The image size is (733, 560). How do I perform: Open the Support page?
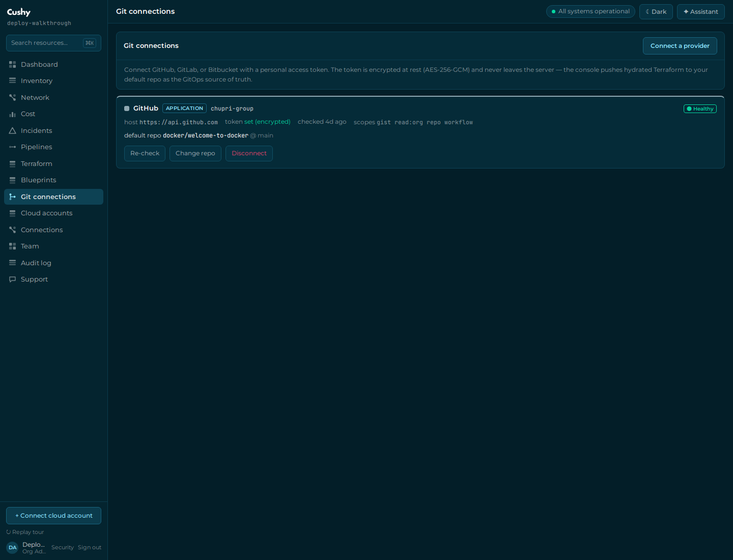click(54, 279)
